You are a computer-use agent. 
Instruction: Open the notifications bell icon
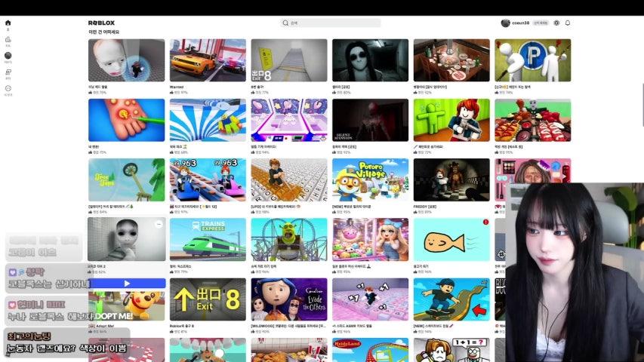[568, 23]
